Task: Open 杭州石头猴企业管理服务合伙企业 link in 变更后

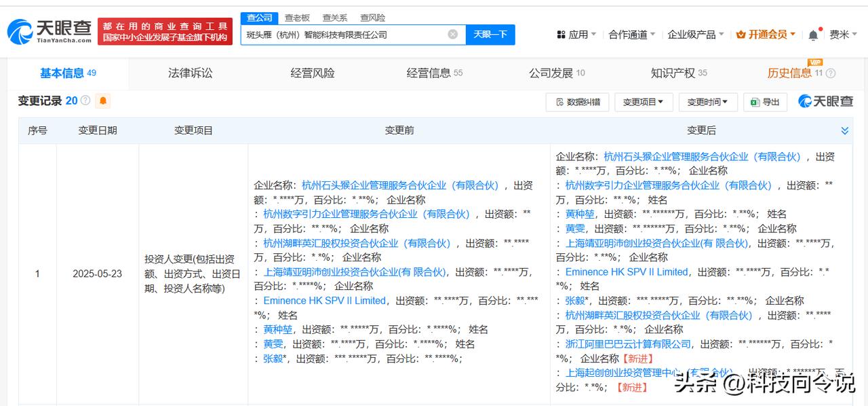Action: coord(703,157)
